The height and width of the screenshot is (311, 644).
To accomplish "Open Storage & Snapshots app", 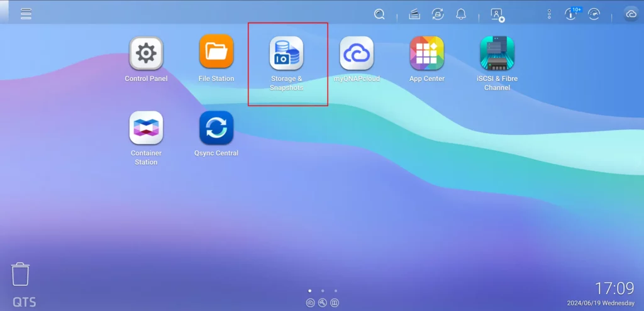I will click(286, 53).
